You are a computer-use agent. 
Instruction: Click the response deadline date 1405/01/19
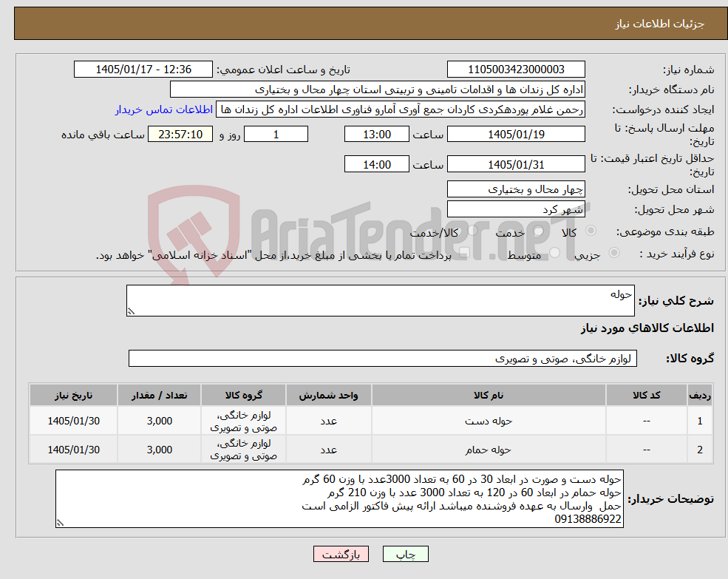click(516, 135)
